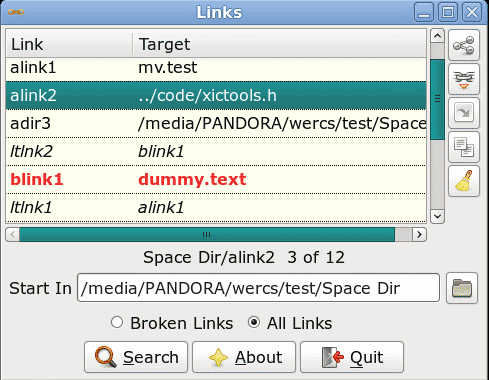Click the mv.test target cell

click(168, 68)
